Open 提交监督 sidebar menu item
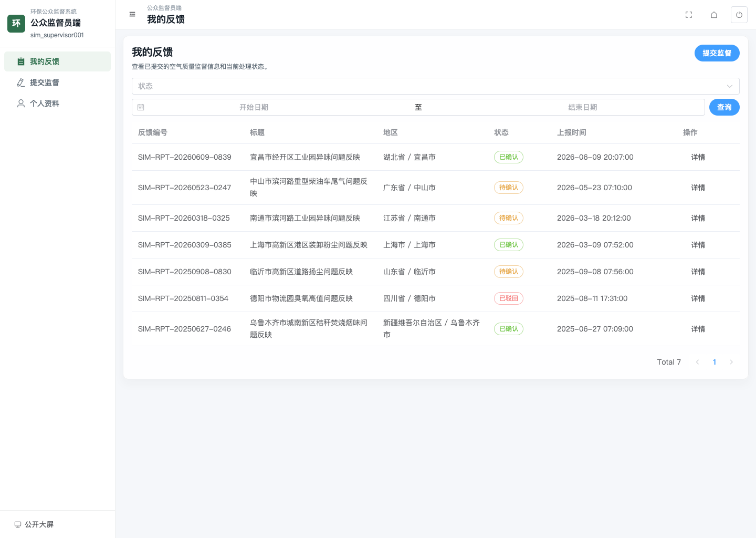 [57, 82]
